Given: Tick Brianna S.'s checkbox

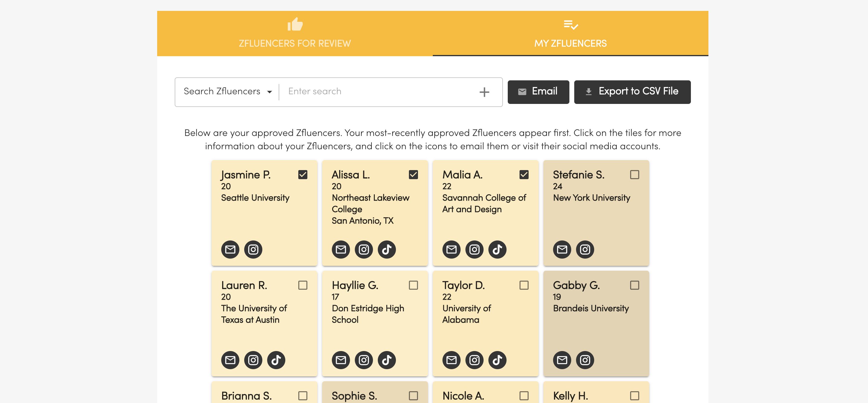Looking at the screenshot, I should click(x=303, y=395).
